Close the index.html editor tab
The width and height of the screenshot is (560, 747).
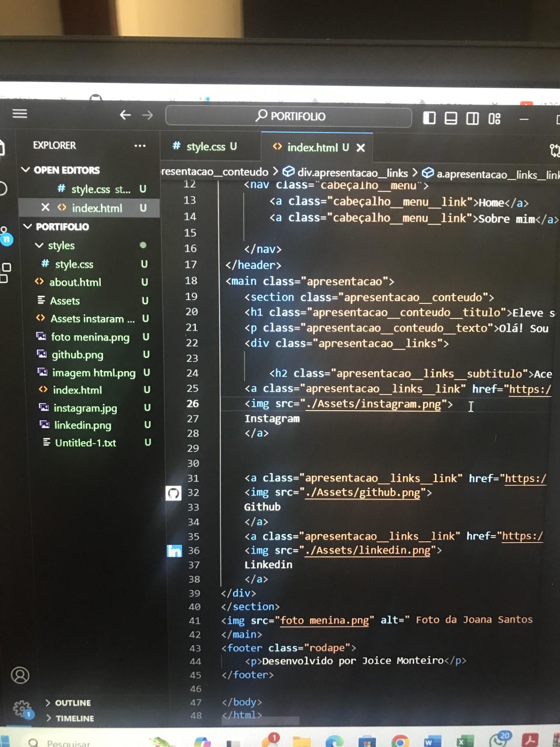pos(361,148)
